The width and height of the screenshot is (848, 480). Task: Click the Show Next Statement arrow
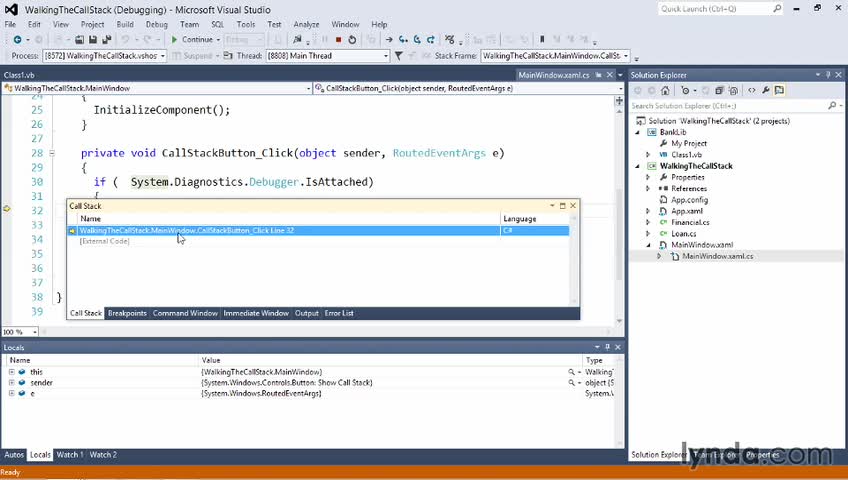[389, 39]
